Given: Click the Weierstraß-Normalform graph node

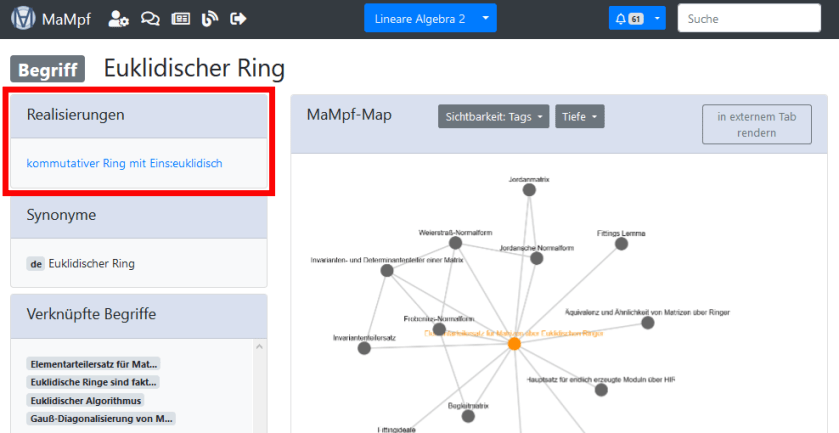Looking at the screenshot, I should [455, 242].
